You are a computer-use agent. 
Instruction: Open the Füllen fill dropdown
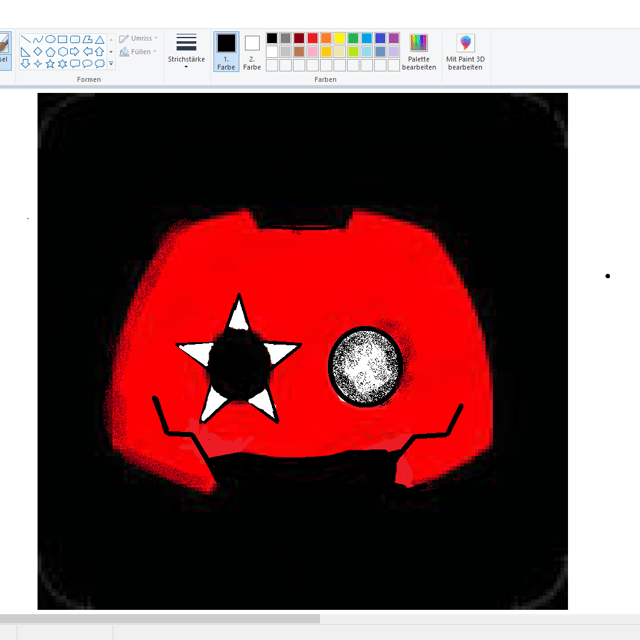coord(138,52)
